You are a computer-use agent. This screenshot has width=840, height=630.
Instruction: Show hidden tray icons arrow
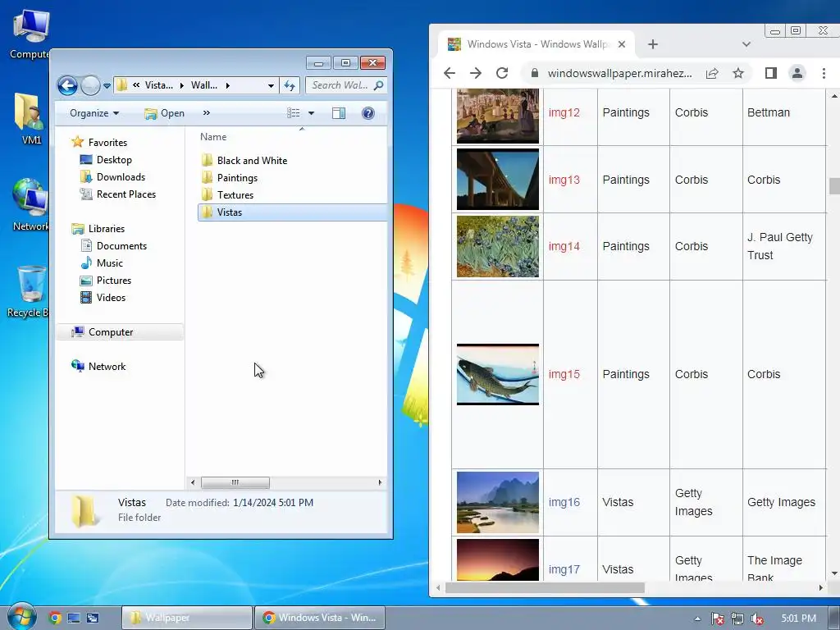pos(697,619)
